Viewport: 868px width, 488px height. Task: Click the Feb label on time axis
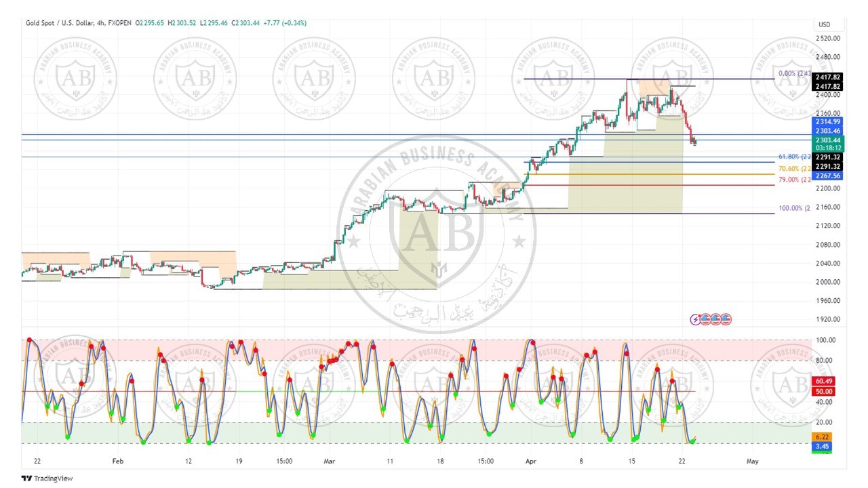[x=117, y=461]
